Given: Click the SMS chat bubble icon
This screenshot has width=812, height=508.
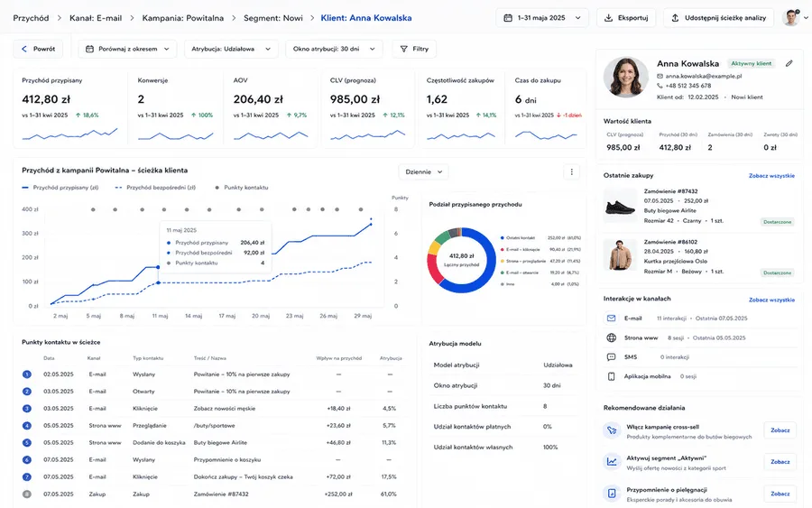Looking at the screenshot, I should pos(611,357).
